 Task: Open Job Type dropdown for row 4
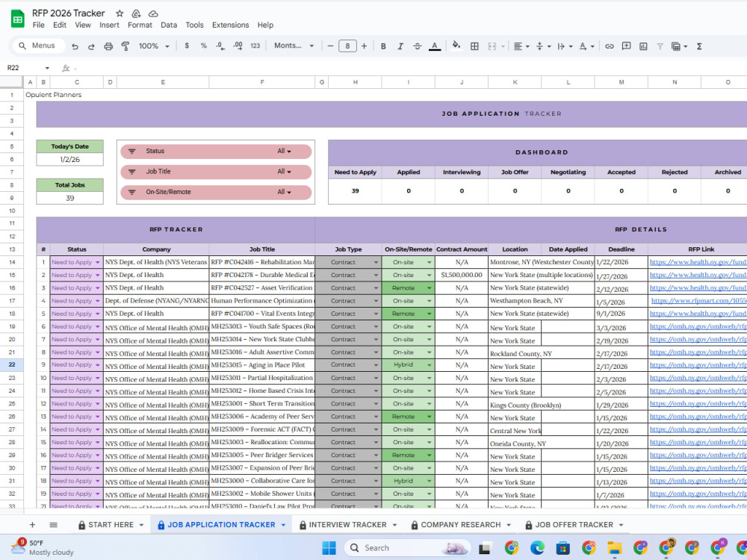[376, 301]
